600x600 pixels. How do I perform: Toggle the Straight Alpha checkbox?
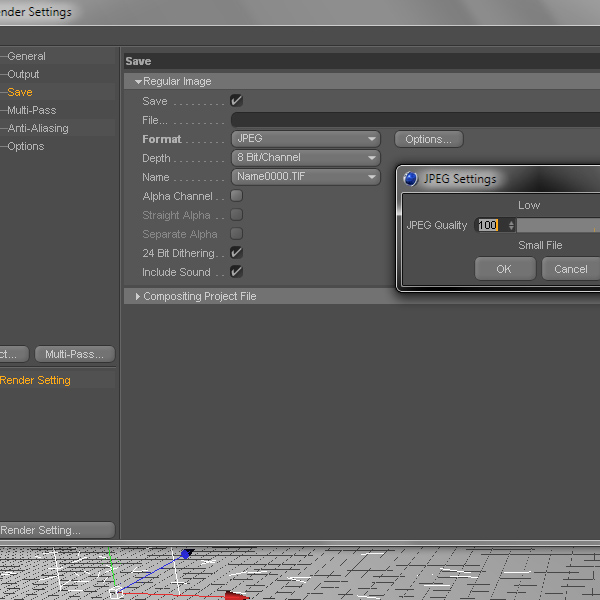(236, 215)
